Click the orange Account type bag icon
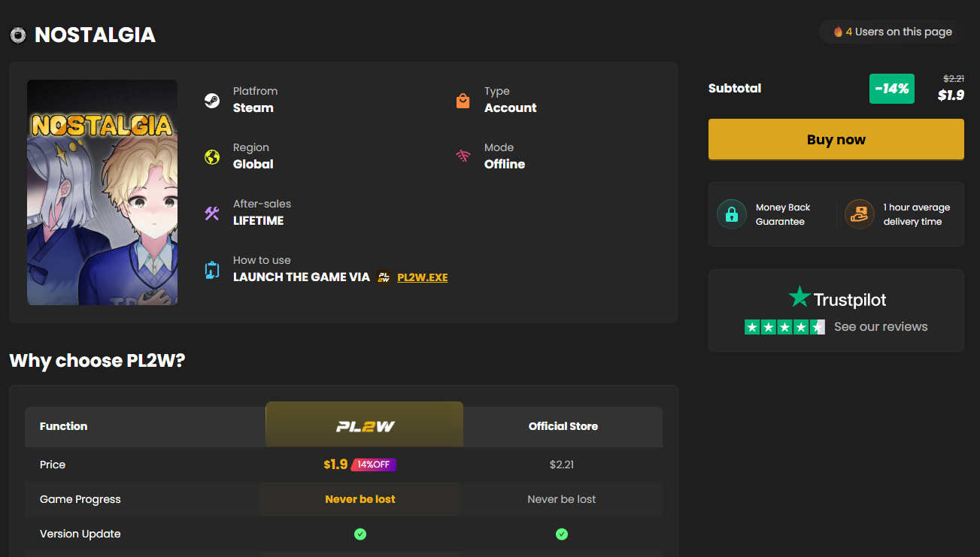980x557 pixels. 463,100
